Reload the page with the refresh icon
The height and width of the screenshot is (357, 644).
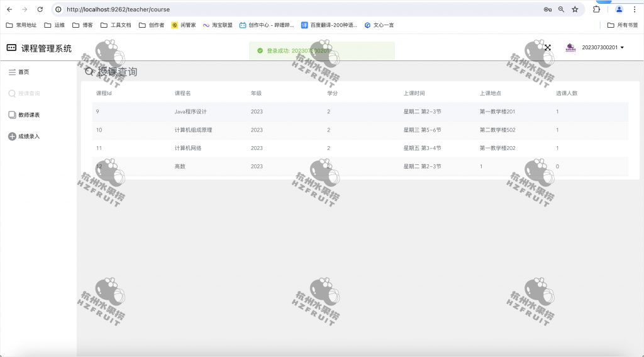tap(40, 9)
